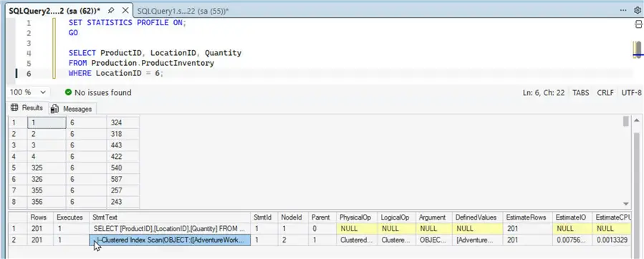Screen dimensions: 644x259
Task: Select profile grid row header 2
Action: (x=18, y=240)
